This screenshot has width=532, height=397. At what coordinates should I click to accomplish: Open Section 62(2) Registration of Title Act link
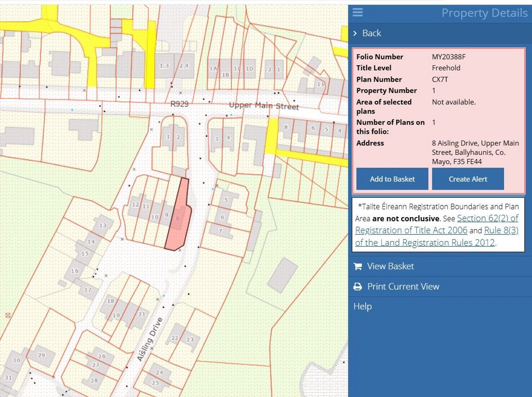point(437,224)
